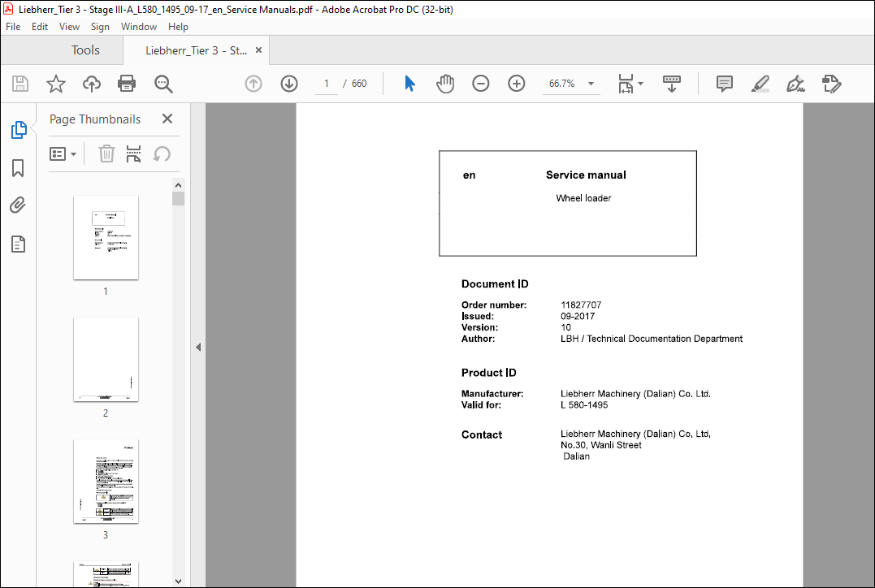
Task: Open the File menu
Action: (13, 27)
